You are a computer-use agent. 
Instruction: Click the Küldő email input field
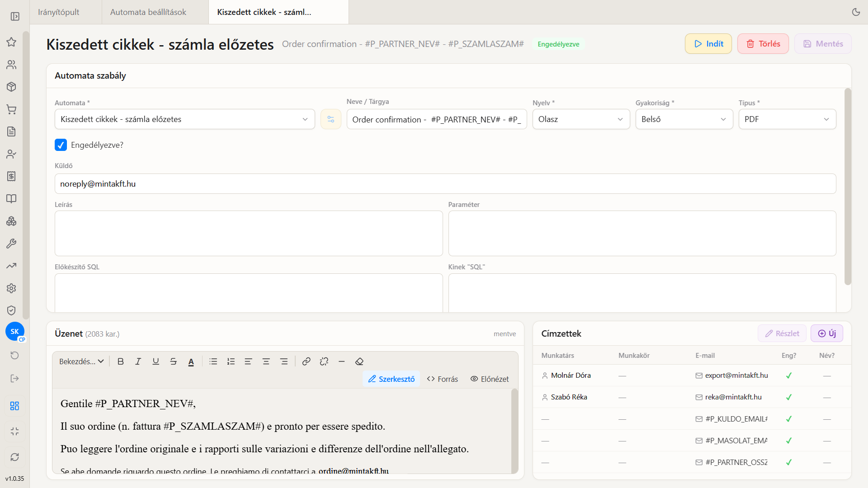click(445, 184)
